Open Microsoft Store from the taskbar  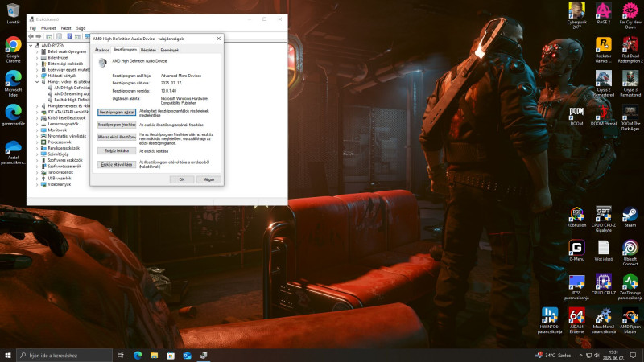pos(171,356)
